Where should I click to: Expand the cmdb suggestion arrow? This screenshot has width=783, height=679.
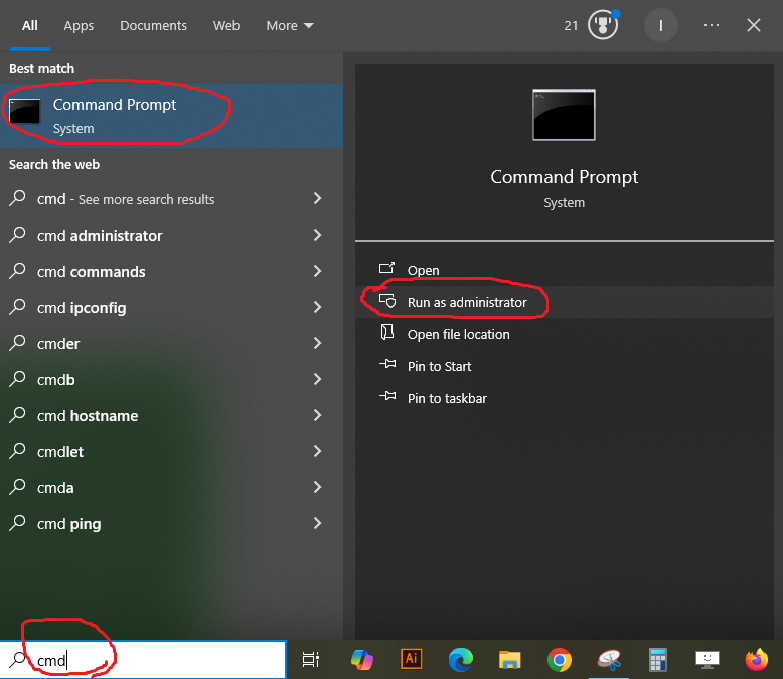coord(318,379)
